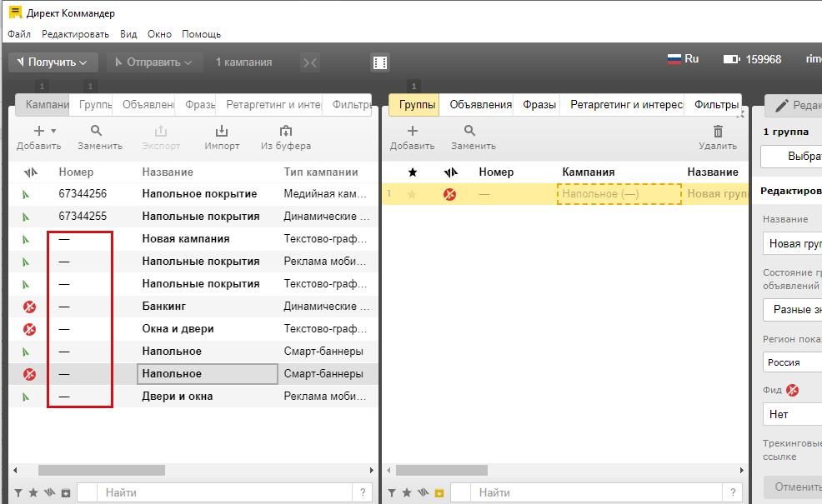Image resolution: width=822 pixels, height=504 pixels.
Task: Switch to left pane Кампании tab
Action: pos(43,104)
